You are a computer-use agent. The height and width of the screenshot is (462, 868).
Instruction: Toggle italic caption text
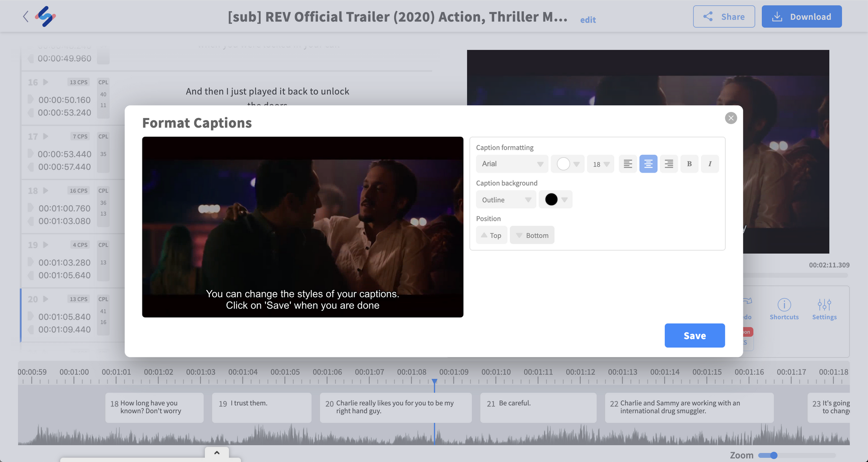tap(710, 164)
